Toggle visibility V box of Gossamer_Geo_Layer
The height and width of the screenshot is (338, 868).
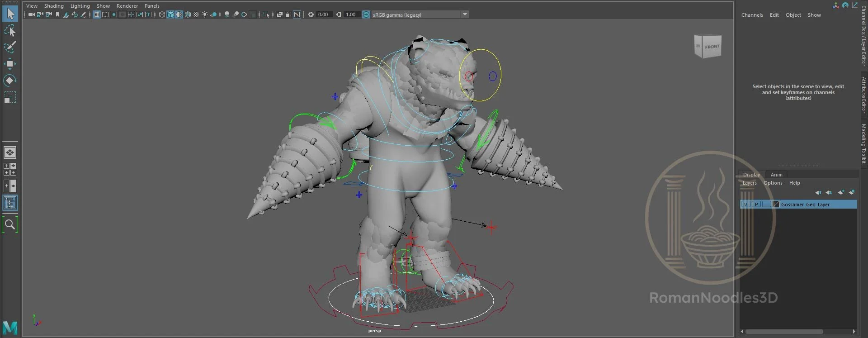[x=745, y=205]
